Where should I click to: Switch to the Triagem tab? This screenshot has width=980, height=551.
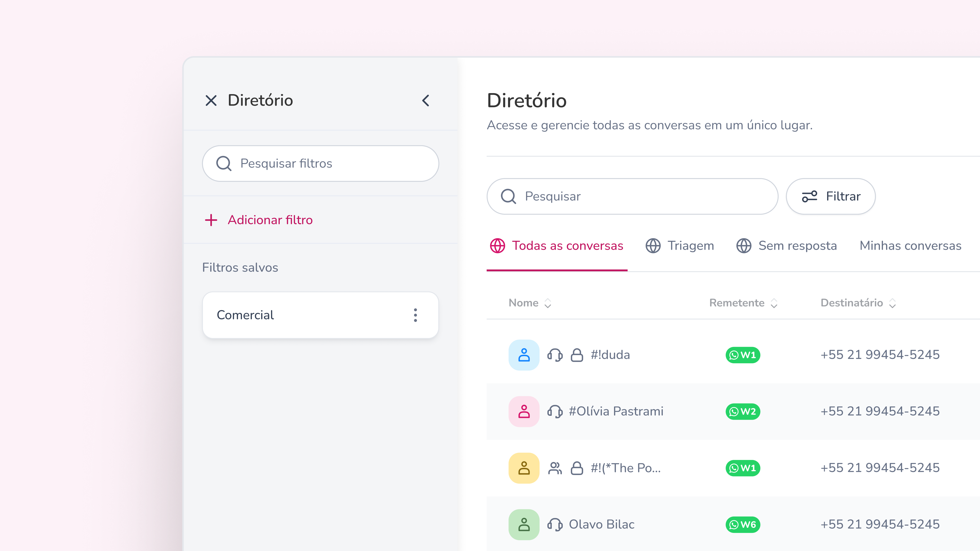679,246
